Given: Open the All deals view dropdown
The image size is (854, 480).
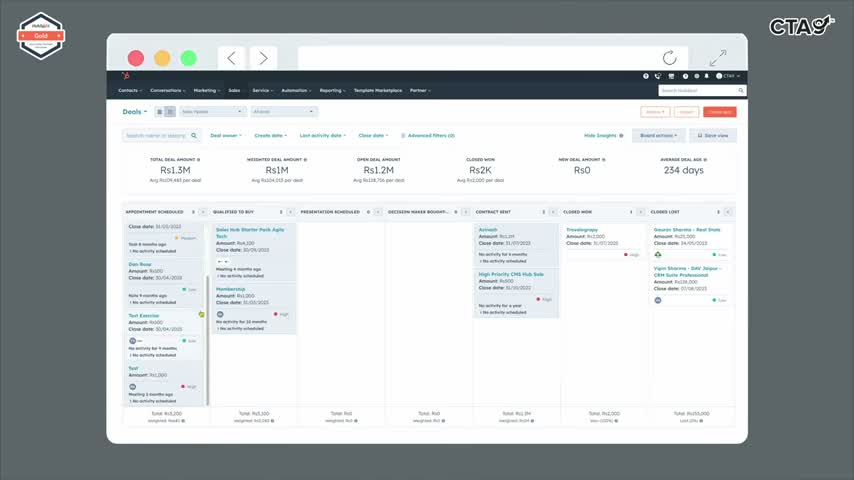Looking at the screenshot, I should 284,112.
